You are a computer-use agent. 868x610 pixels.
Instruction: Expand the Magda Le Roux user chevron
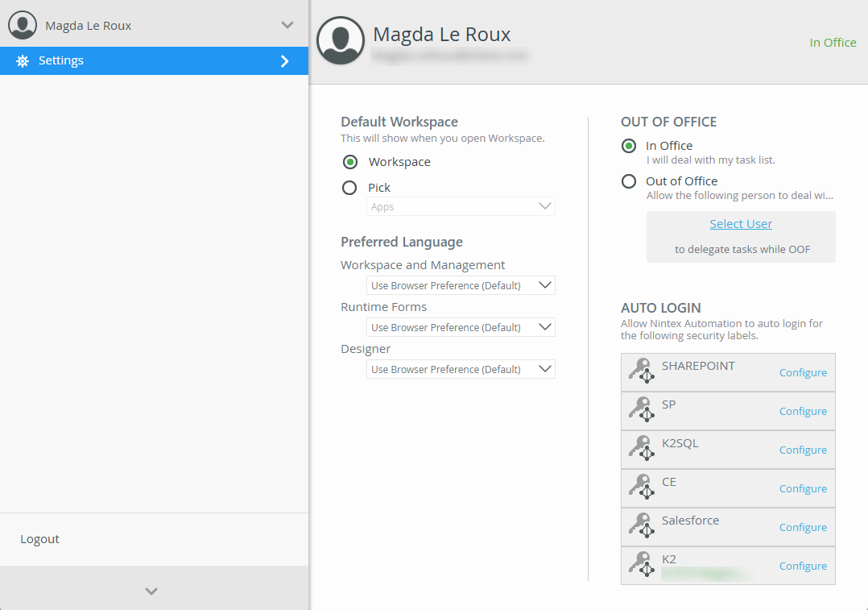click(x=287, y=25)
